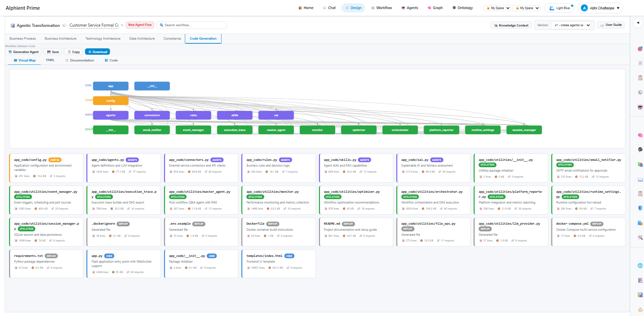644x316 pixels.
Task: Open the User Guide
Action: pos(611,25)
